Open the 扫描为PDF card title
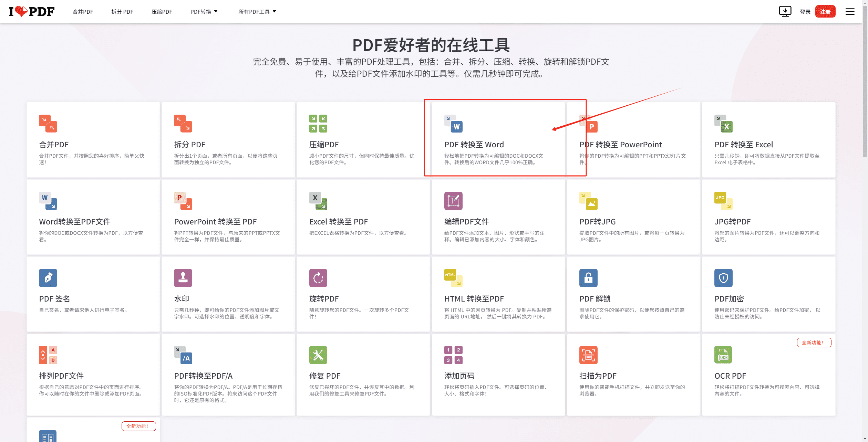 [x=598, y=376]
